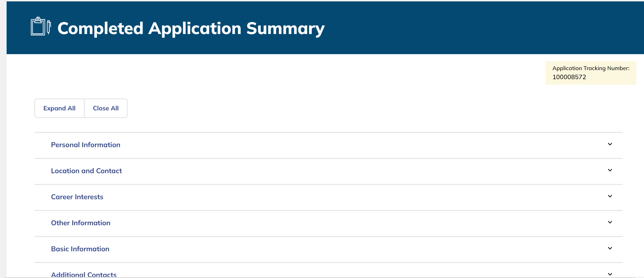Click the chevron on the Other Information row
The image size is (644, 278).
(x=610, y=222)
